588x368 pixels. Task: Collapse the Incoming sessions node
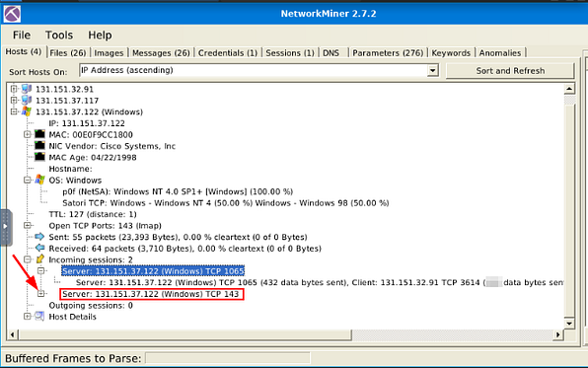click(28, 259)
